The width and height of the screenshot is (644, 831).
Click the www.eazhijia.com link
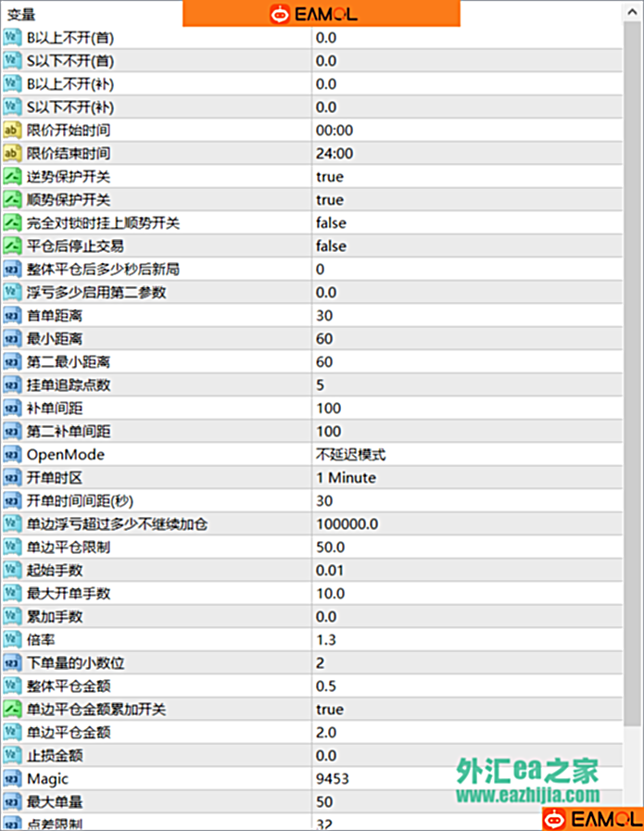pyautogui.click(x=526, y=795)
